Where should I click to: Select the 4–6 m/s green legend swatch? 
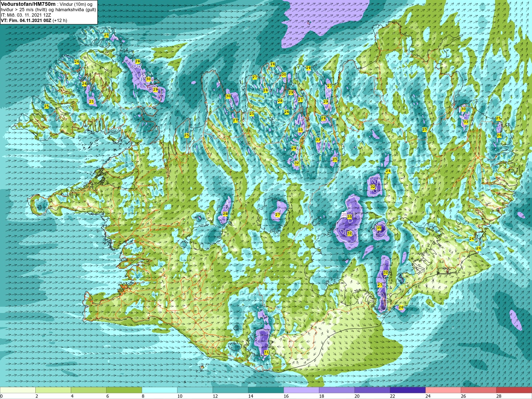pyautogui.click(x=89, y=390)
